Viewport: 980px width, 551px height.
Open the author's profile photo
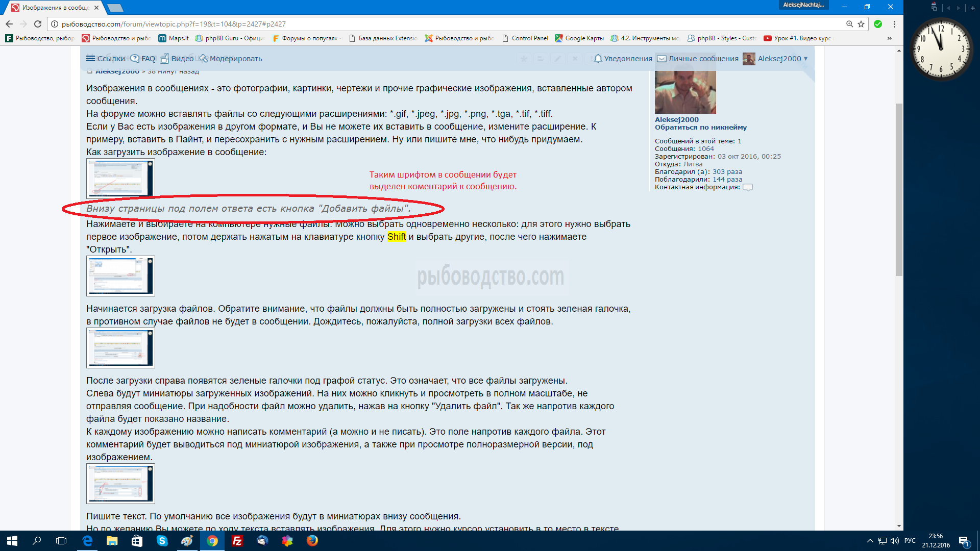pyautogui.click(x=685, y=92)
